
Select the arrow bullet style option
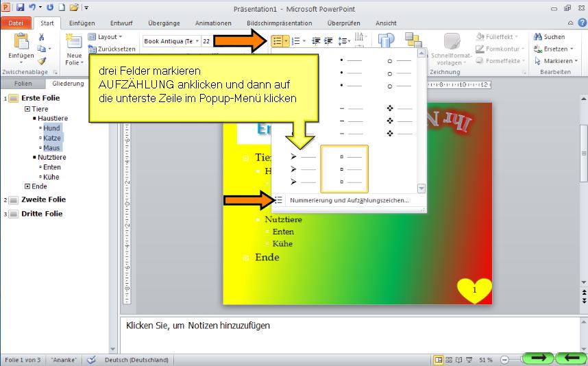click(x=303, y=169)
